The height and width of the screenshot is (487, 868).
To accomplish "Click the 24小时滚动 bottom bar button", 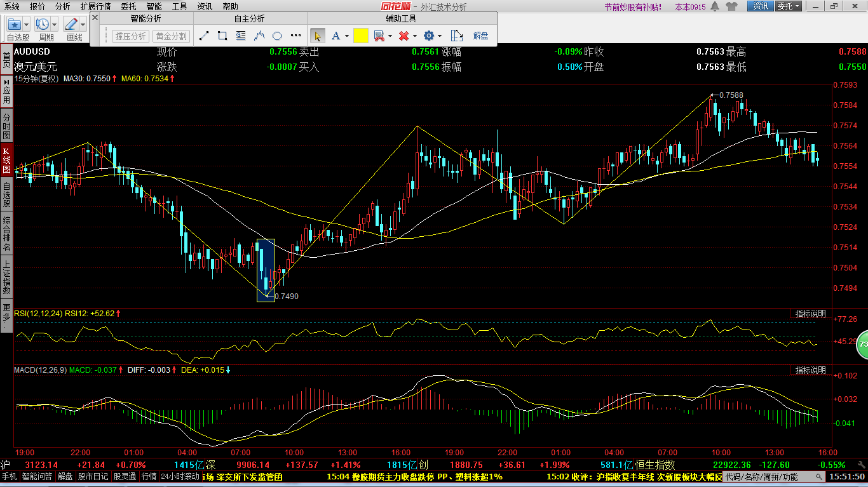I will tap(180, 477).
